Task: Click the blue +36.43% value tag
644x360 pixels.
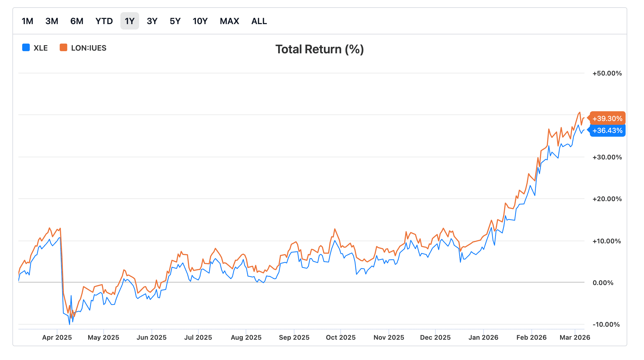Action: click(x=607, y=131)
